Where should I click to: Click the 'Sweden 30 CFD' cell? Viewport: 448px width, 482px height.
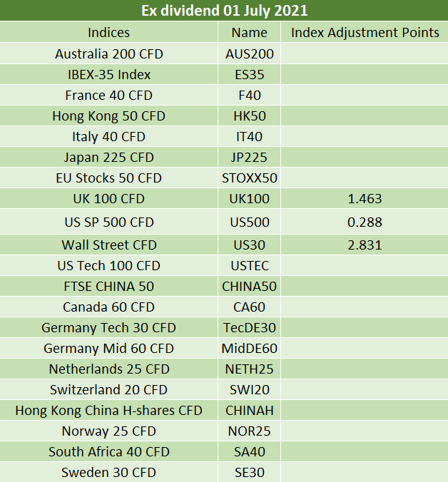click(x=109, y=472)
